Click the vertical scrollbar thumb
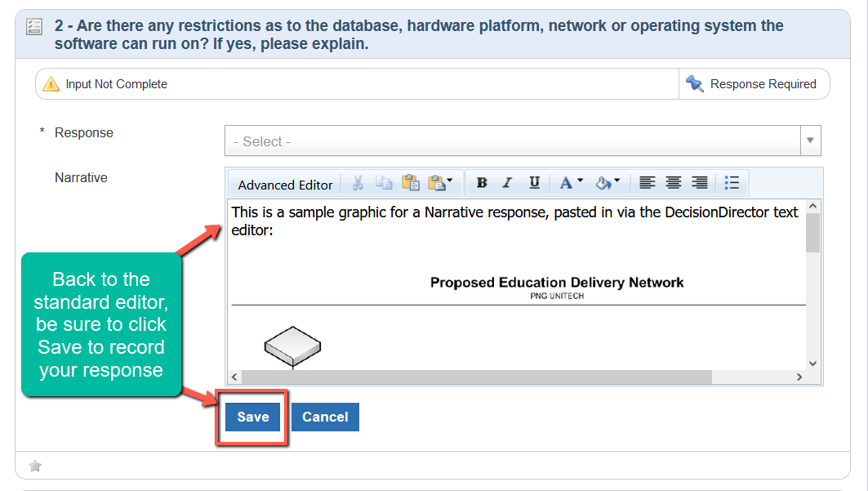The width and height of the screenshot is (868, 491). 812,233
